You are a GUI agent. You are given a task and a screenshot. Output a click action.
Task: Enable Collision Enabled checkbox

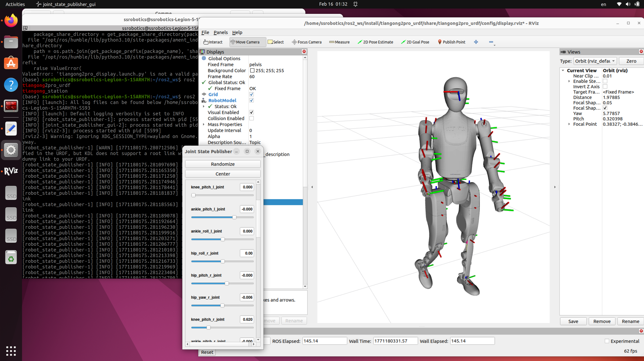coord(251,118)
